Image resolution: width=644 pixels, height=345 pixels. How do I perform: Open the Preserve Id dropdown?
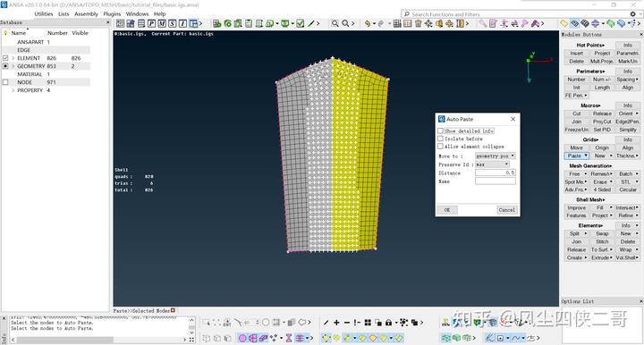point(492,164)
